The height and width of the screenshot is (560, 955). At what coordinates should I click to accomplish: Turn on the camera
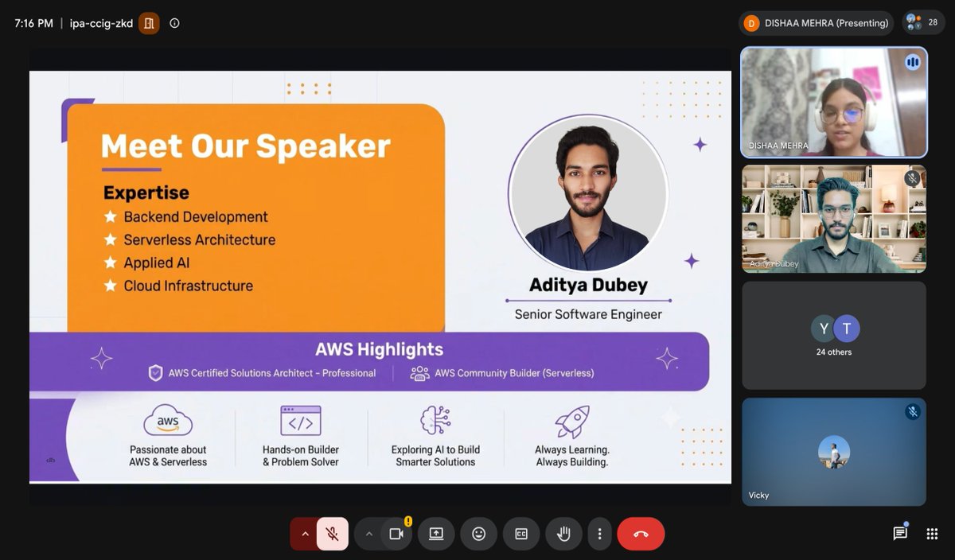pyautogui.click(x=396, y=534)
